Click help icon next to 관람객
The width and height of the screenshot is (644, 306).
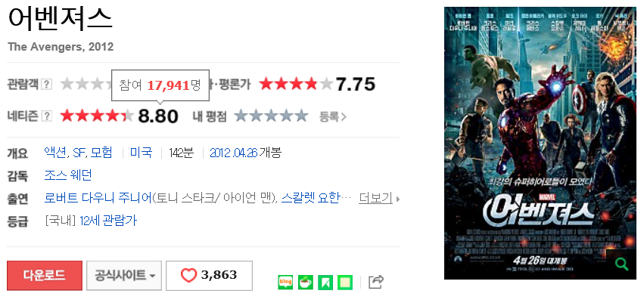(x=48, y=85)
